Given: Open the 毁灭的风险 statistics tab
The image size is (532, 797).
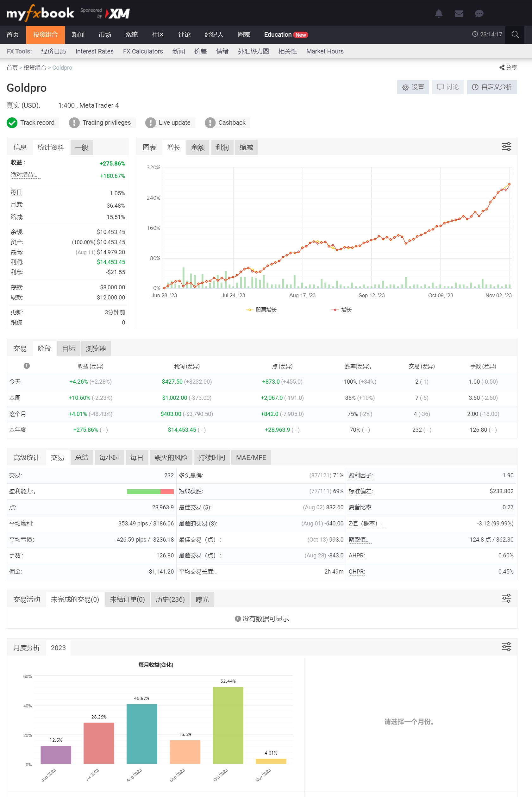Looking at the screenshot, I should (171, 457).
